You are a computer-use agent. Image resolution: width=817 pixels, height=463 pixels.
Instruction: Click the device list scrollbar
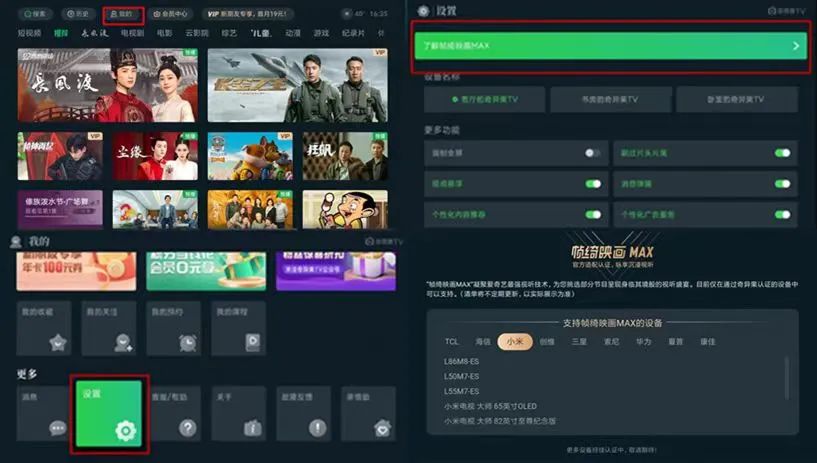[787, 378]
